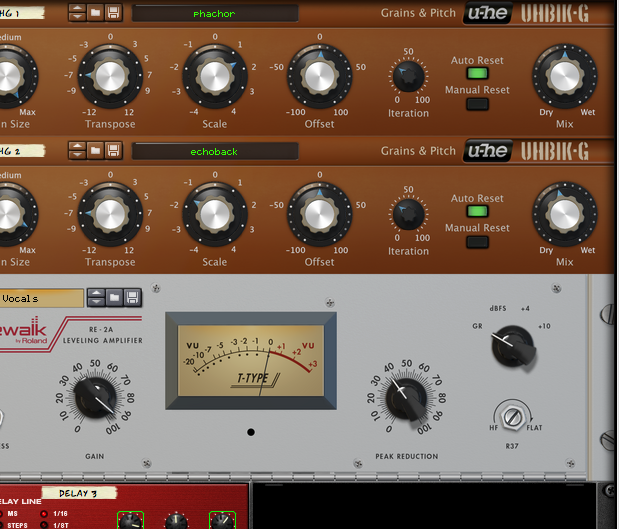Enable the 1/16 LED on Delay 3

click(x=44, y=514)
